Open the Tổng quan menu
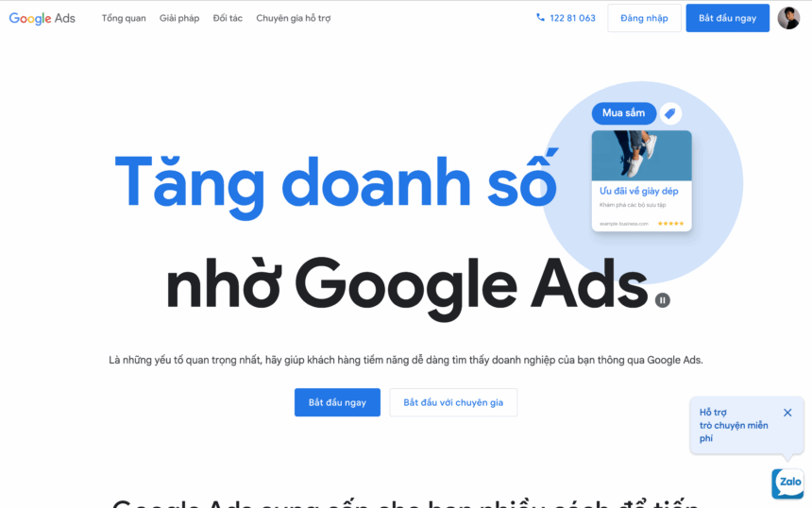The width and height of the screenshot is (812, 508). [124, 18]
